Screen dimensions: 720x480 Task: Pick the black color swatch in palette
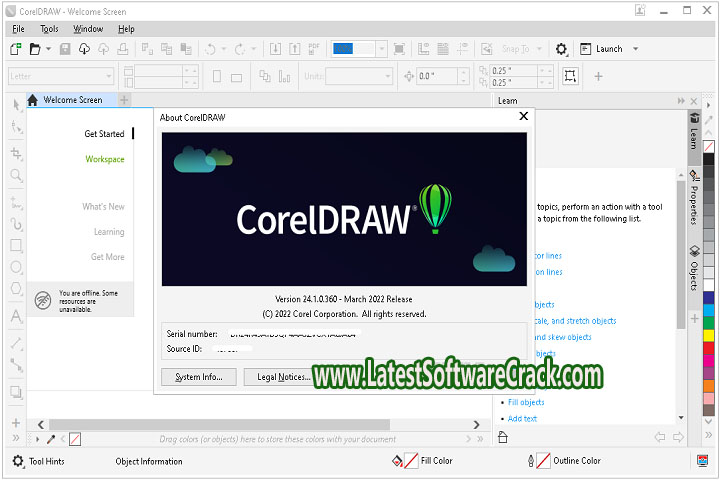coord(709,159)
